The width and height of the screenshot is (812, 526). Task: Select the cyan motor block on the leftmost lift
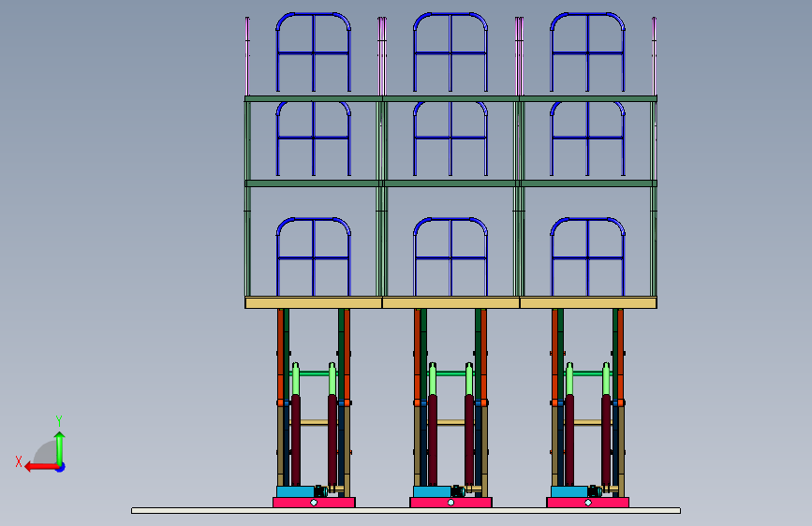click(x=295, y=491)
